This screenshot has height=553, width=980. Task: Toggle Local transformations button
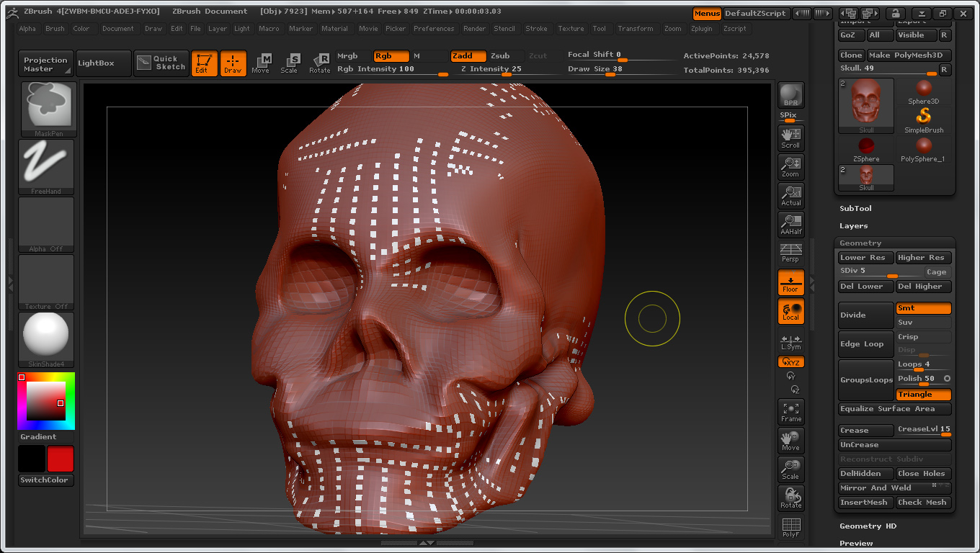(791, 311)
